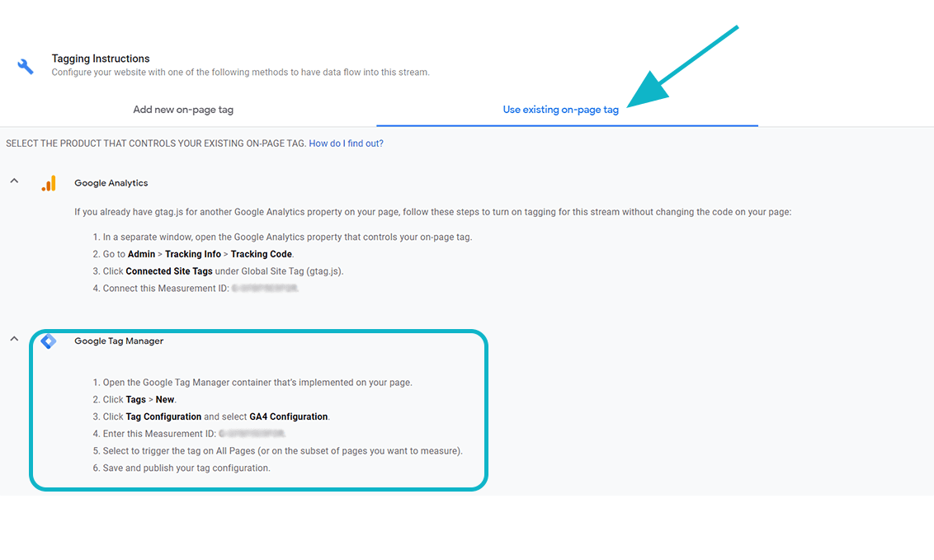The image size is (934, 560).
Task: Click the blurred Measurement ID under Tag Manager
Action: click(x=252, y=434)
